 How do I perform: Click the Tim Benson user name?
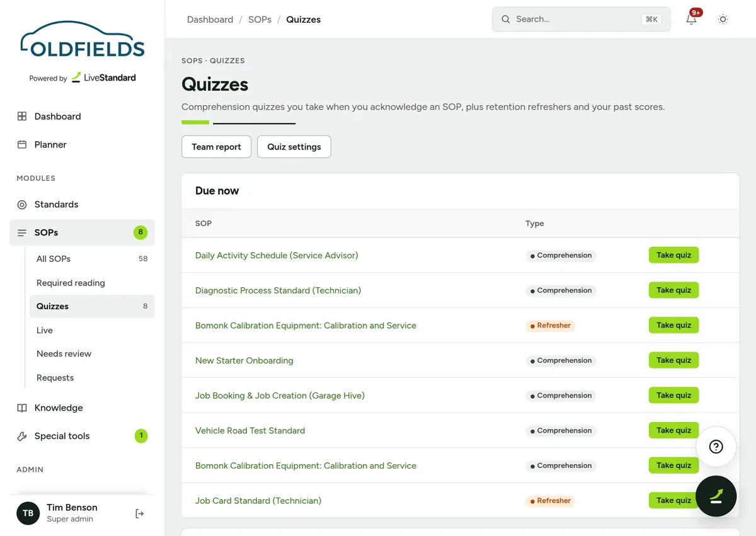pyautogui.click(x=72, y=508)
